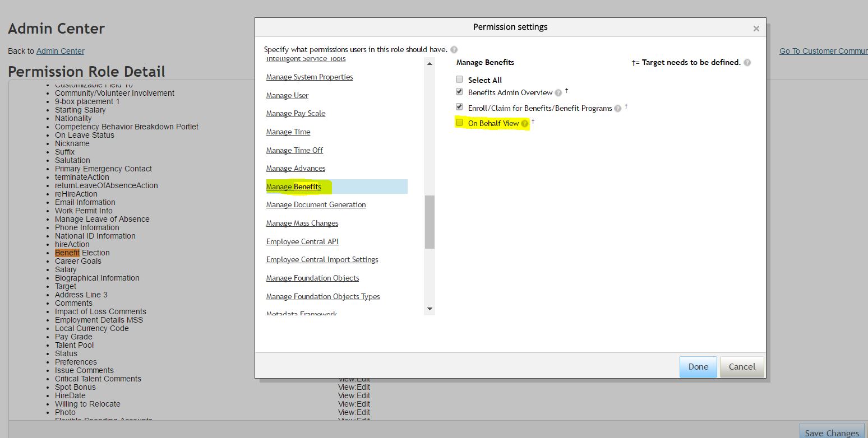868x438 pixels.
Task: Follow the Admin Center back link
Action: click(x=61, y=51)
